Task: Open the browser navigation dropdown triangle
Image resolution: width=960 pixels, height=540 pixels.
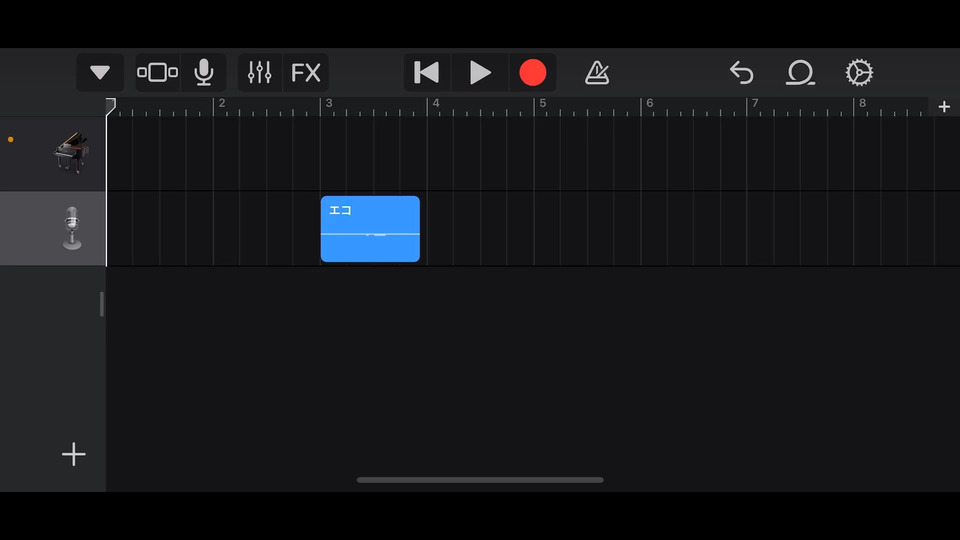Action: [100, 73]
